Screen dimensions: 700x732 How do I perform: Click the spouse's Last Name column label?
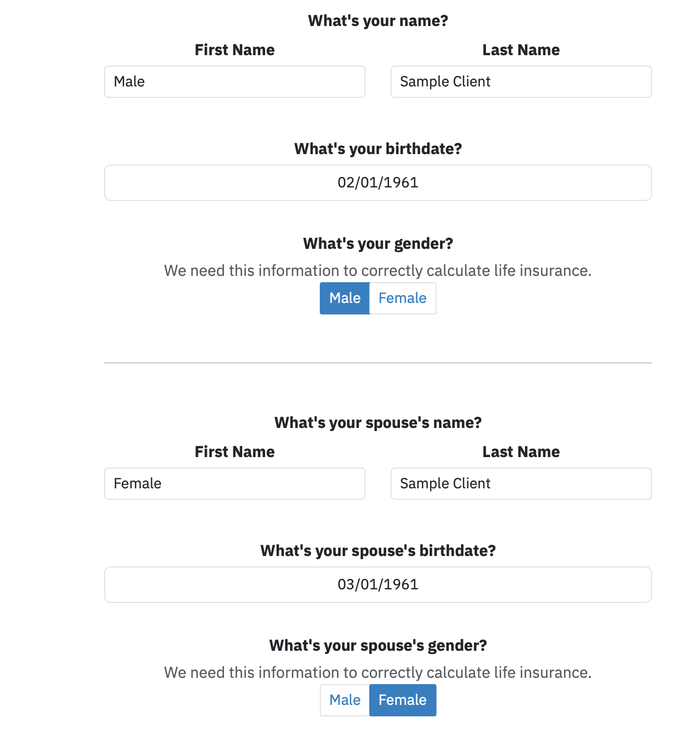pos(521,452)
